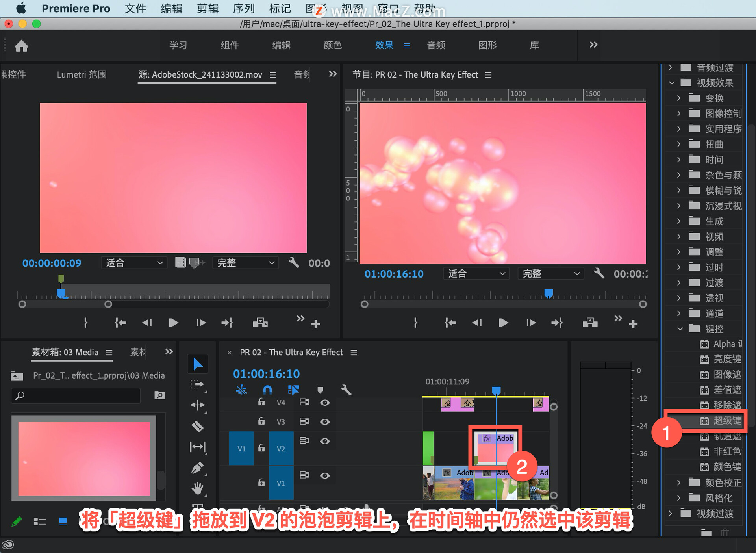
Task: Click Source monitor playhead on scrubber
Action: pyautogui.click(x=61, y=293)
